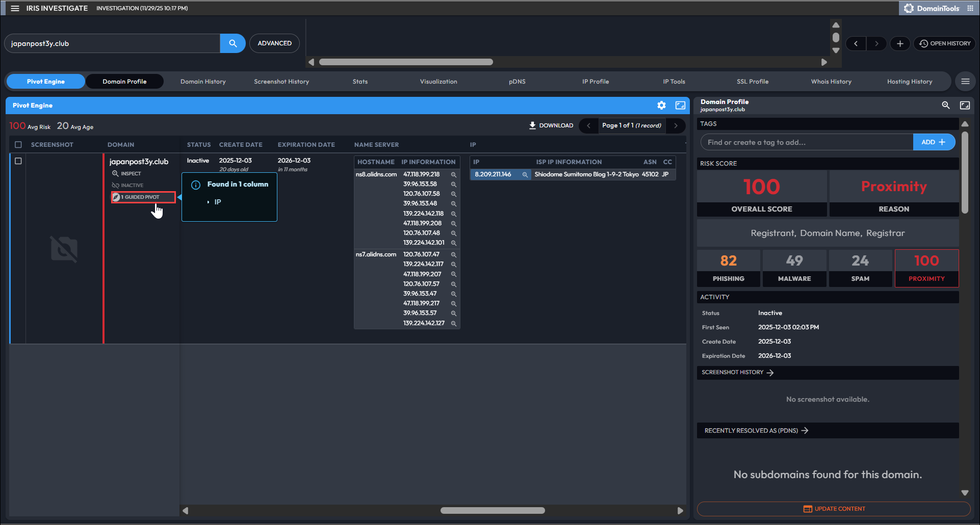The height and width of the screenshot is (525, 980).
Task: Click the blue search magnifier button
Action: [x=233, y=43]
